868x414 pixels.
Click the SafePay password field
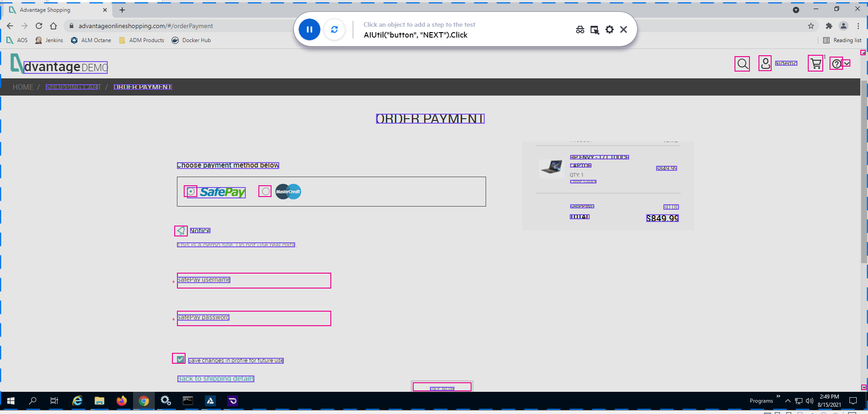[254, 318]
